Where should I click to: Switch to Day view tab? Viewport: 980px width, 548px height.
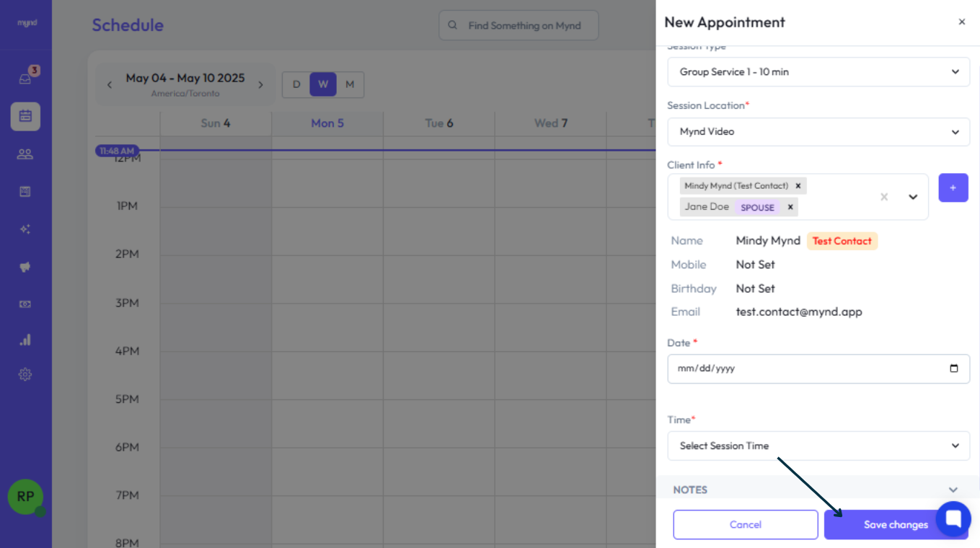pyautogui.click(x=296, y=84)
